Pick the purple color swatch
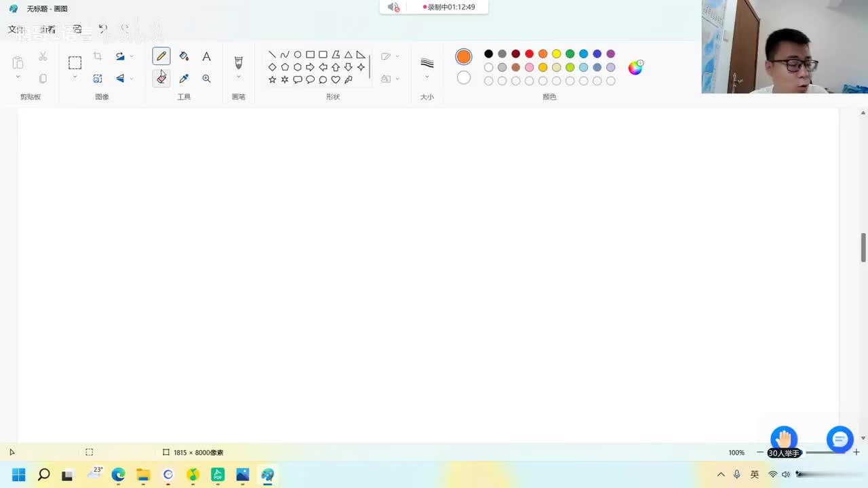 coord(610,54)
